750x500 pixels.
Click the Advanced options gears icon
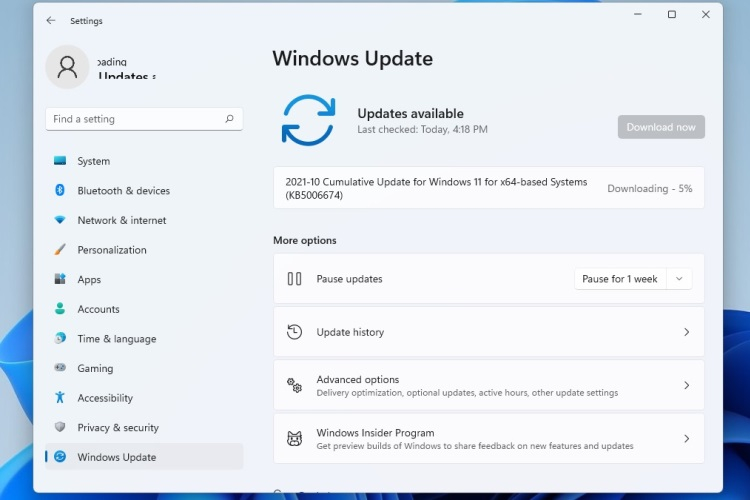[294, 385]
